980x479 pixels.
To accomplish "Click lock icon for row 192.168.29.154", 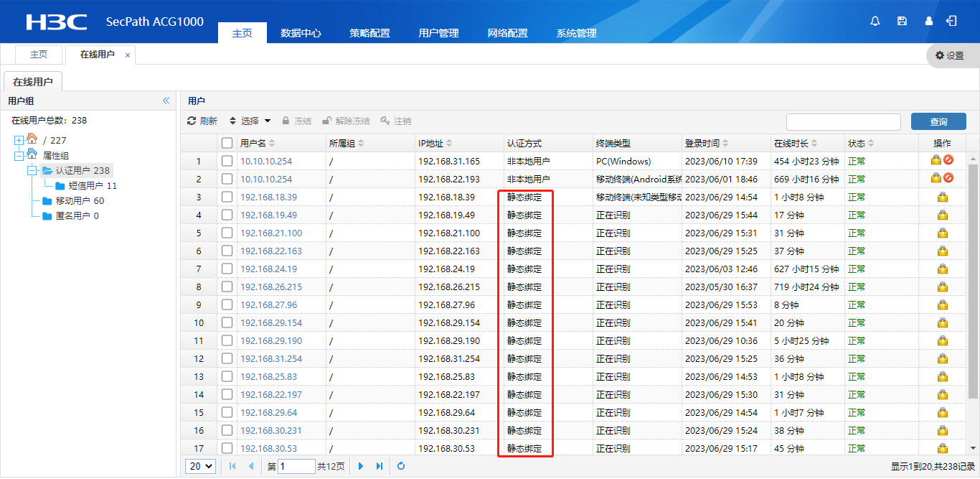I will click(x=943, y=322).
